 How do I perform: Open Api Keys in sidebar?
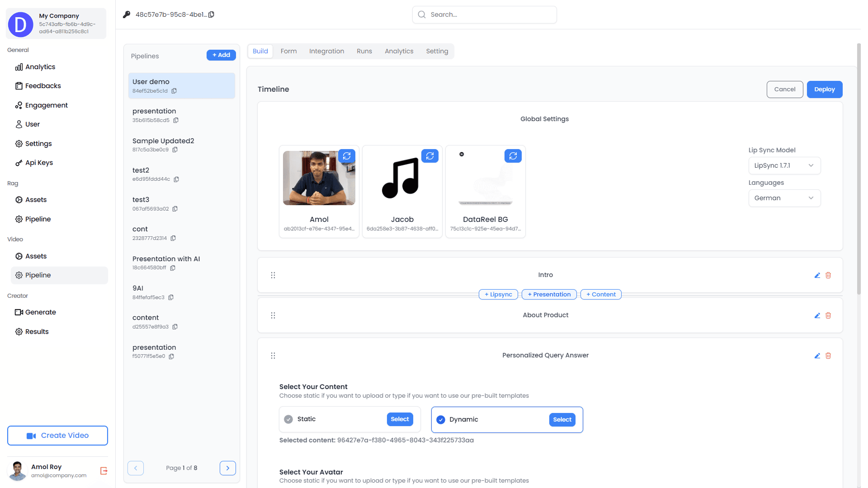pyautogui.click(x=34, y=163)
